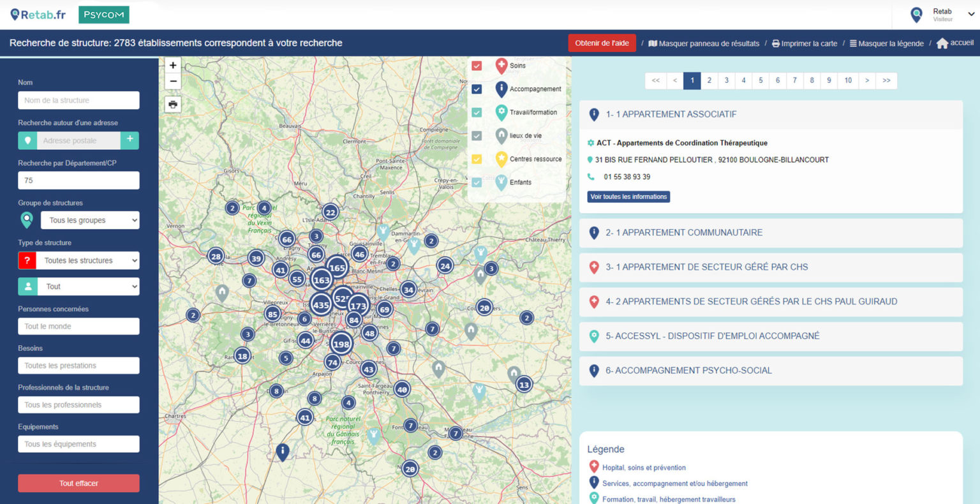Click the red question mark icon
Image resolution: width=980 pixels, height=504 pixels.
coord(27,260)
